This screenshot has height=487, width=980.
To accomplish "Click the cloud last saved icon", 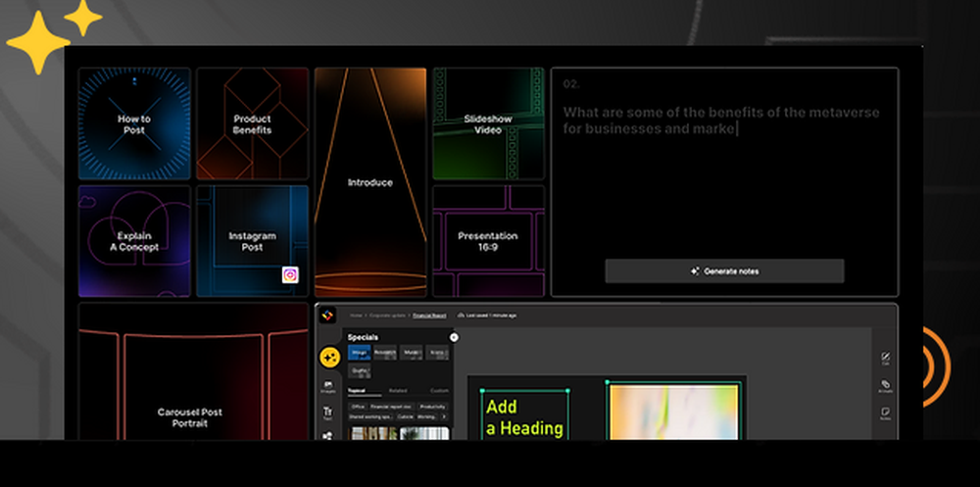I will pyautogui.click(x=461, y=316).
